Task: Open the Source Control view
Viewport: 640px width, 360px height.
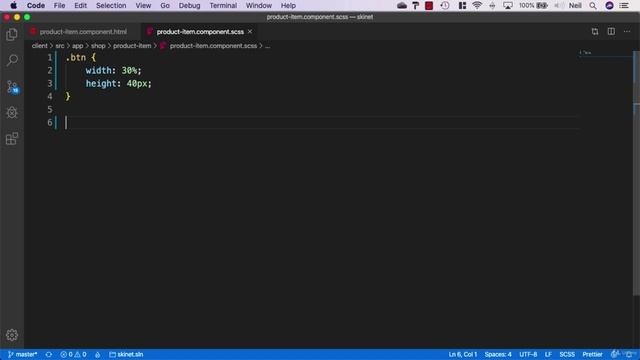Action: pyautogui.click(x=12, y=87)
